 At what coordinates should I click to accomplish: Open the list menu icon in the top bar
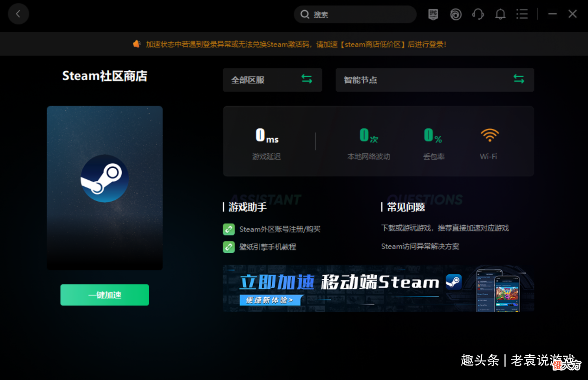[x=522, y=15]
